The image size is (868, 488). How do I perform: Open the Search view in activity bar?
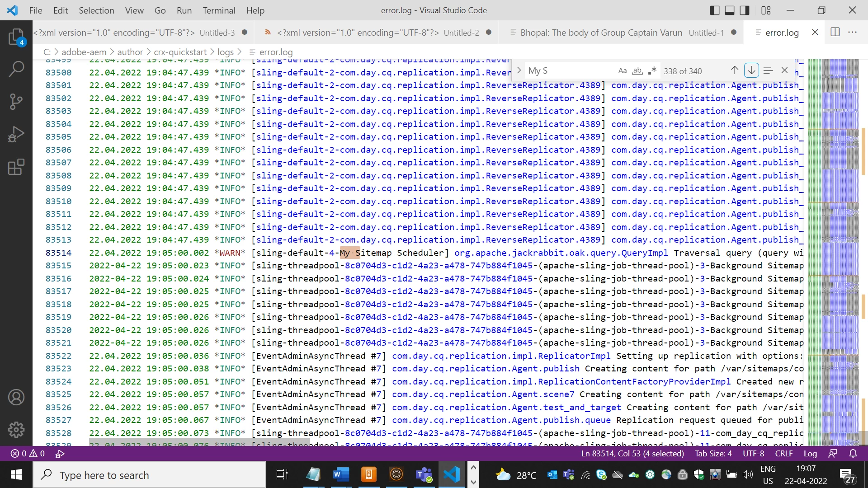(x=16, y=69)
